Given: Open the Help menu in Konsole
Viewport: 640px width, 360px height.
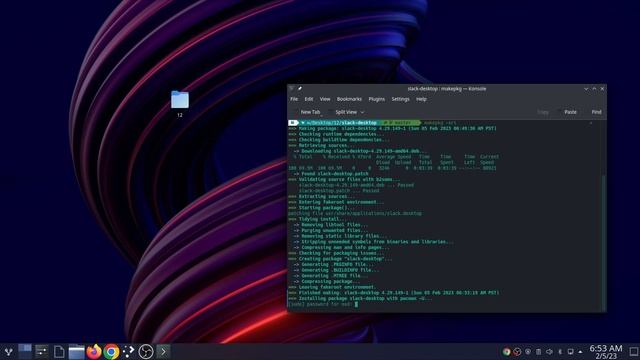Looking at the screenshot, I should coord(421,99).
